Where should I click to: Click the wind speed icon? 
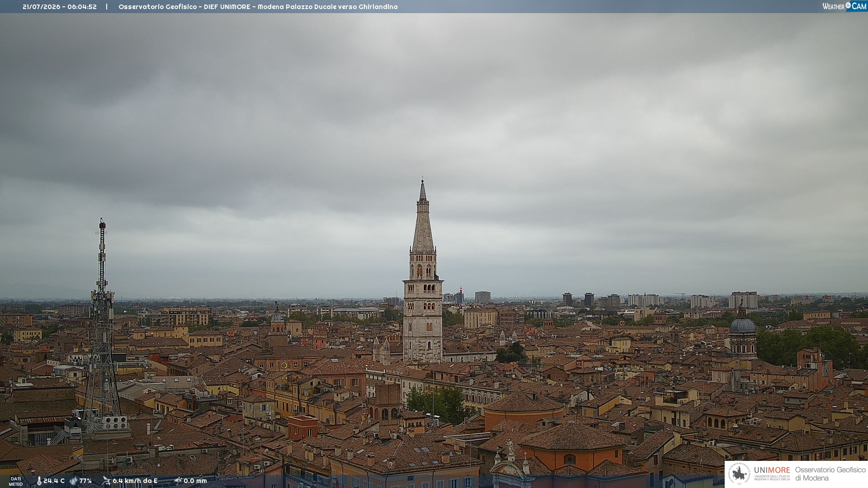pos(106,481)
